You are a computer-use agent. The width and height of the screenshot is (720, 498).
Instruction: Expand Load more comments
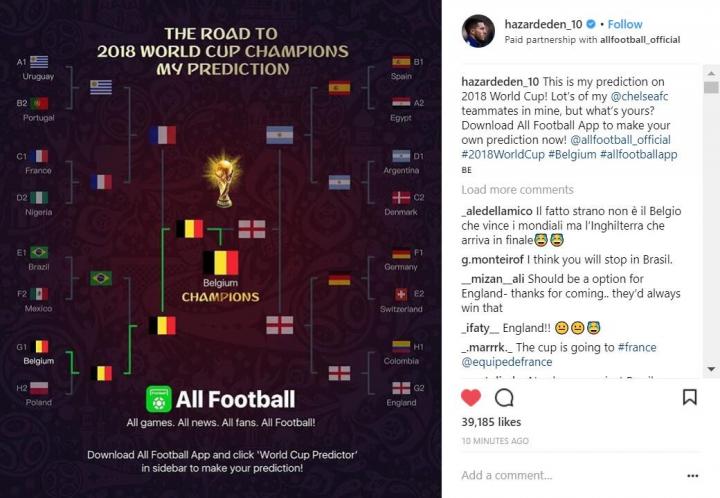click(517, 190)
